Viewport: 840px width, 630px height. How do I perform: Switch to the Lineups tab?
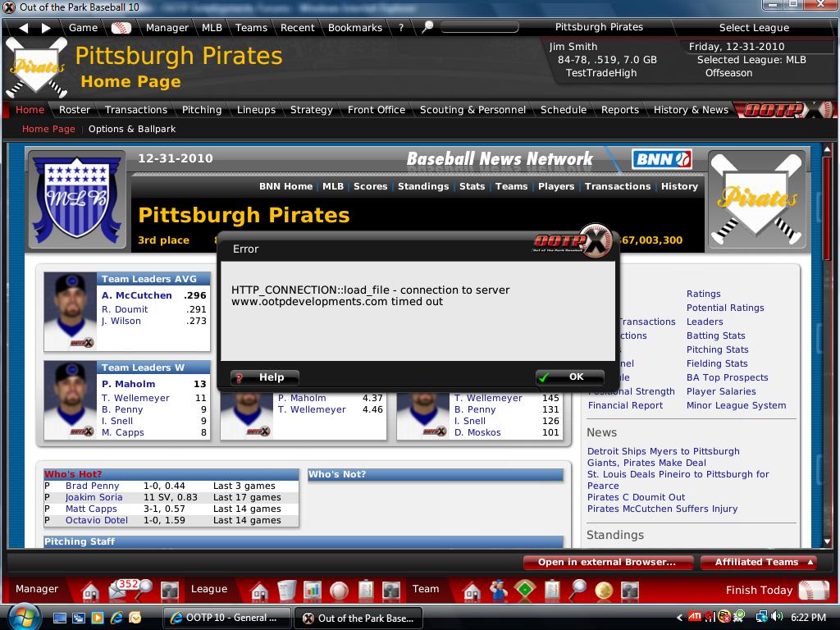tap(256, 110)
